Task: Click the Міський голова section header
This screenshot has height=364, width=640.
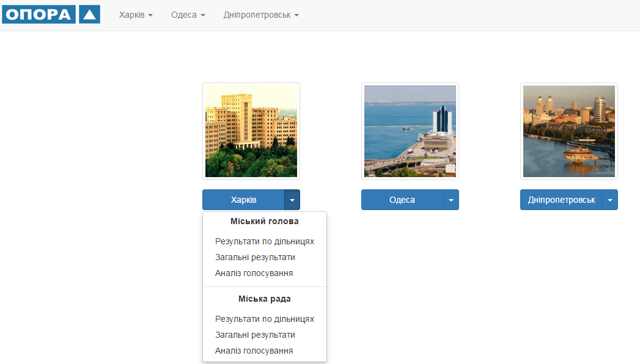Action: click(264, 221)
